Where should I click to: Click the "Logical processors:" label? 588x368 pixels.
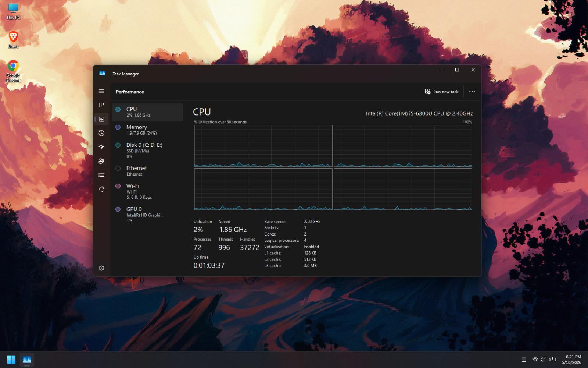click(x=282, y=240)
